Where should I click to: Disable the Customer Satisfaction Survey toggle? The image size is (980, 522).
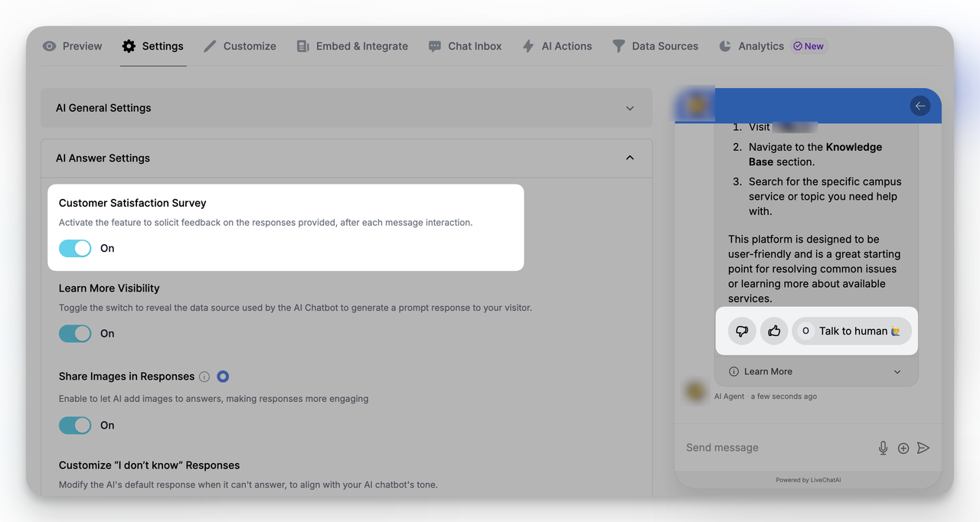(75, 248)
